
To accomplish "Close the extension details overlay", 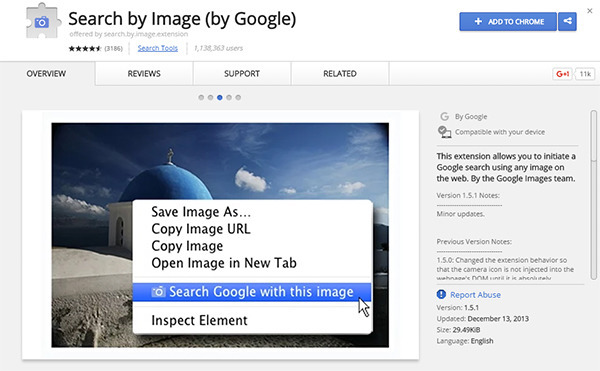I will (x=590, y=11).
